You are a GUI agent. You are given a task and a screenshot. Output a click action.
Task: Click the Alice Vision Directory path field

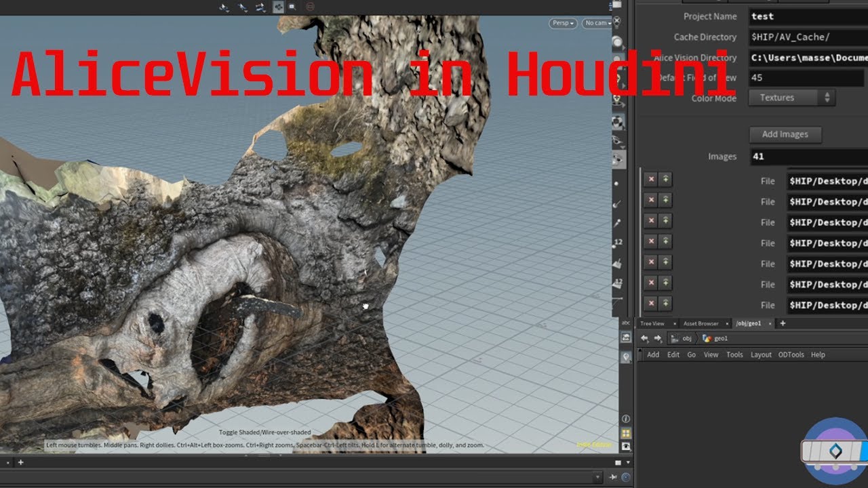808,58
